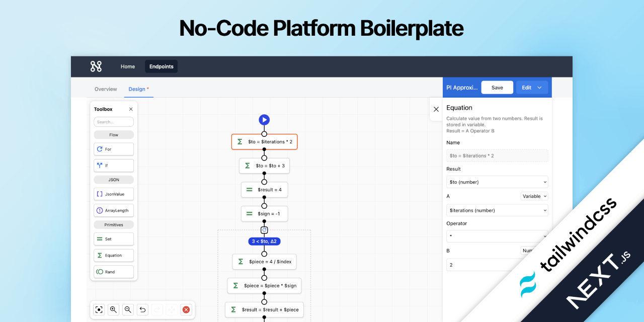Open the Home nav item
The image size is (644, 322).
[128, 66]
